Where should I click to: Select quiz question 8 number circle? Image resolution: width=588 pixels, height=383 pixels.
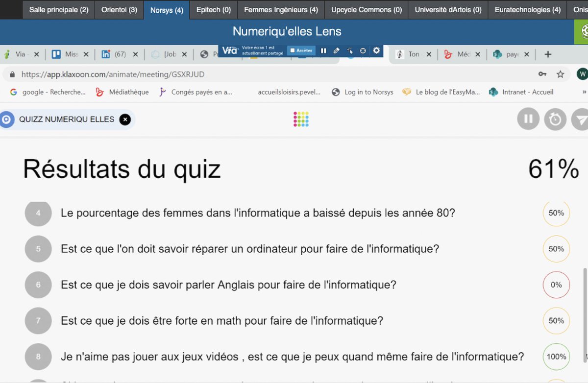coord(38,357)
